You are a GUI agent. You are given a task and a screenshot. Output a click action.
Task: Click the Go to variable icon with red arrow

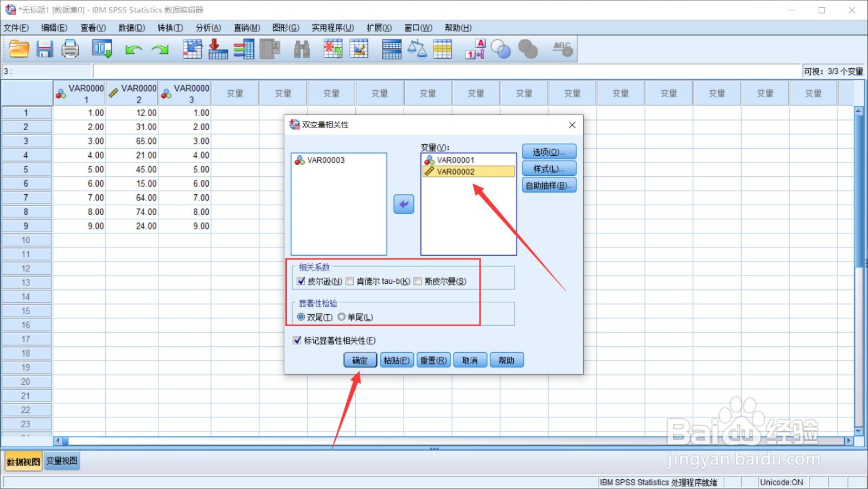218,49
